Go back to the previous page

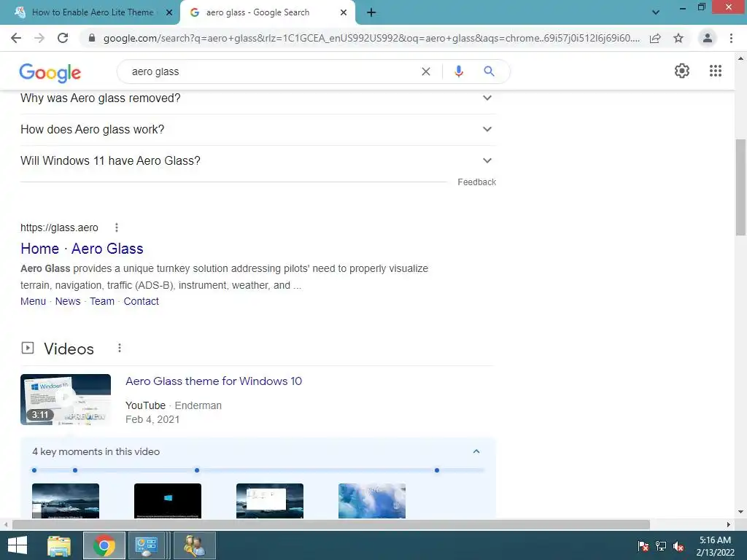tap(16, 38)
